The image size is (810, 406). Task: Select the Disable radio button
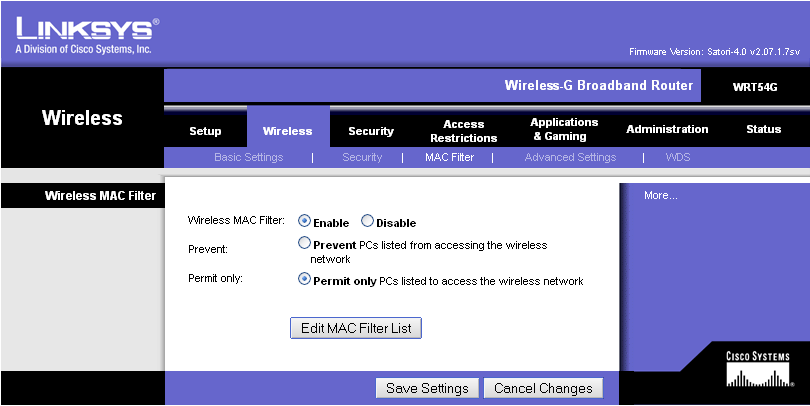click(367, 221)
